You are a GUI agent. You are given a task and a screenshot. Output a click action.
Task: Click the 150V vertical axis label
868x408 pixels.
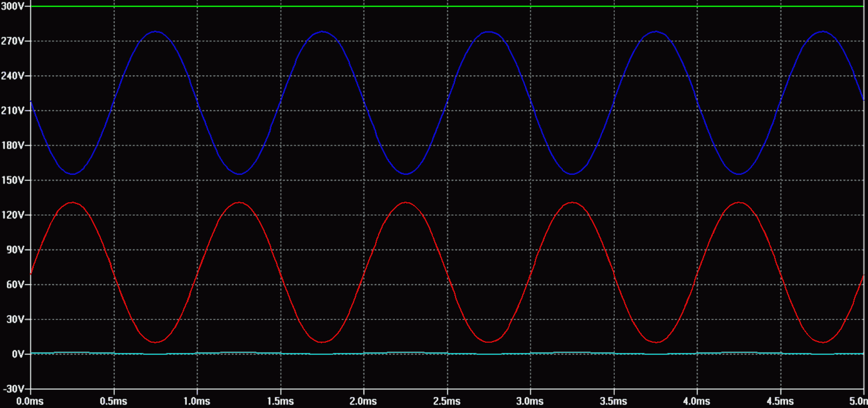12,180
